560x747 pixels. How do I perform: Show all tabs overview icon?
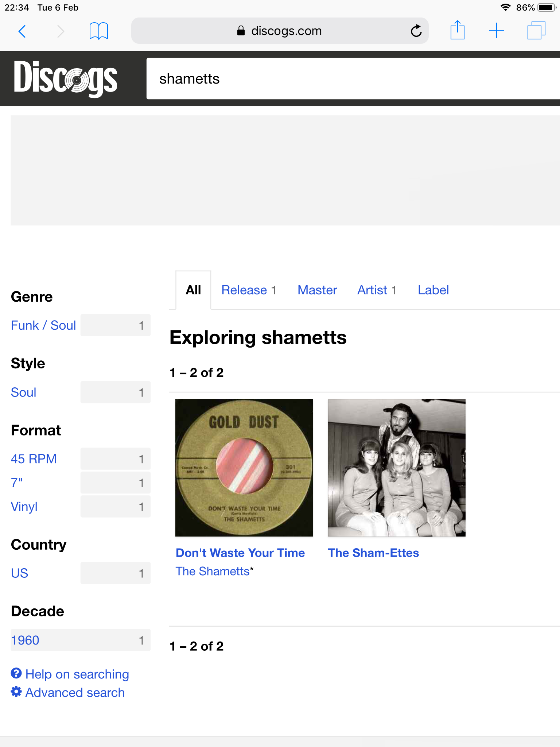click(x=536, y=31)
